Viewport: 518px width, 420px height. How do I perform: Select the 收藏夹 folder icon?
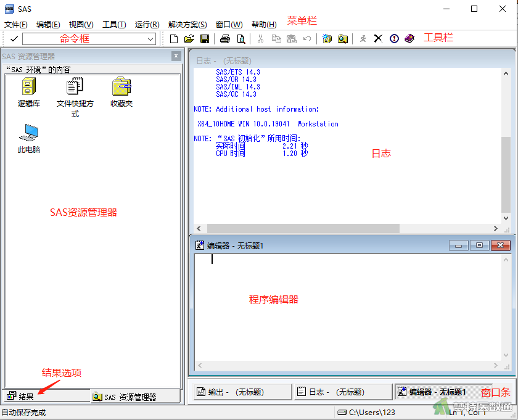(121, 92)
